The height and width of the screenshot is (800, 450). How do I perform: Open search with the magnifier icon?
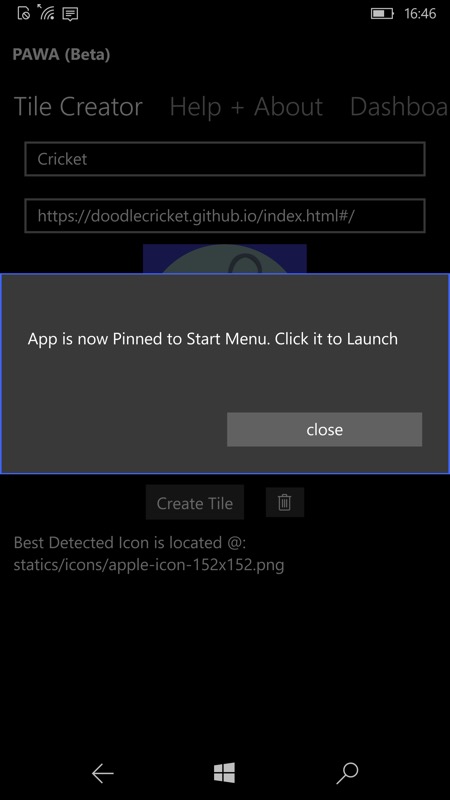pos(347,773)
